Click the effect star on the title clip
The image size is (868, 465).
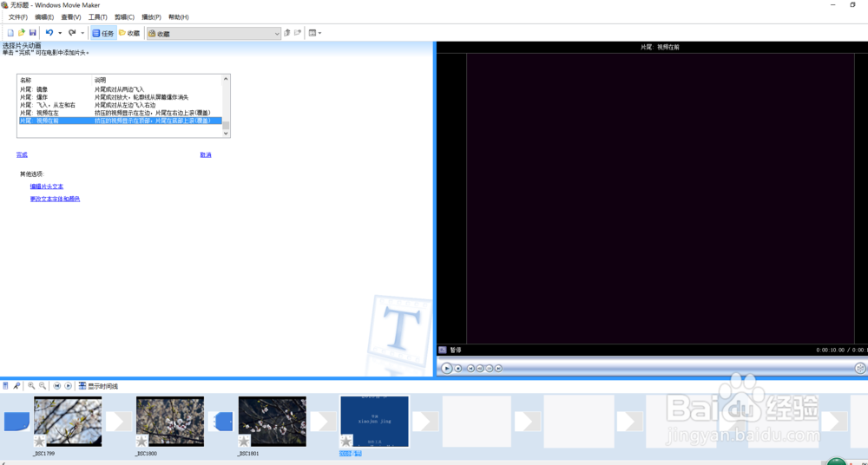pyautogui.click(x=346, y=441)
